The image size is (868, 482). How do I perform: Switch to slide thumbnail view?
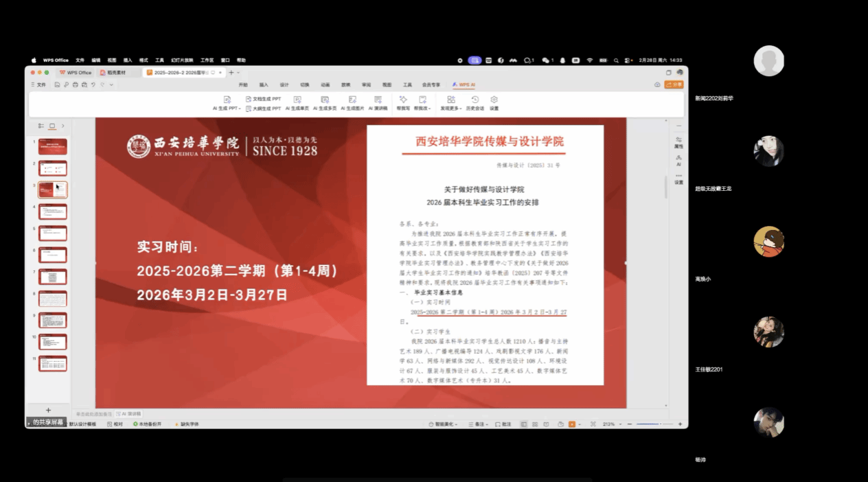(x=52, y=126)
